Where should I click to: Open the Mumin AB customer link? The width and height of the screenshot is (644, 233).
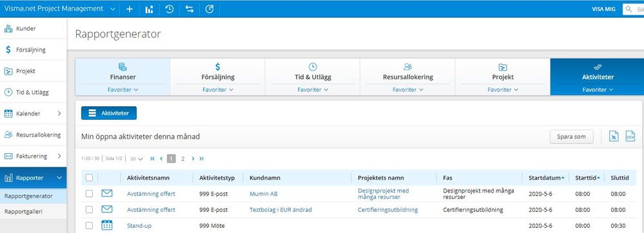click(263, 194)
